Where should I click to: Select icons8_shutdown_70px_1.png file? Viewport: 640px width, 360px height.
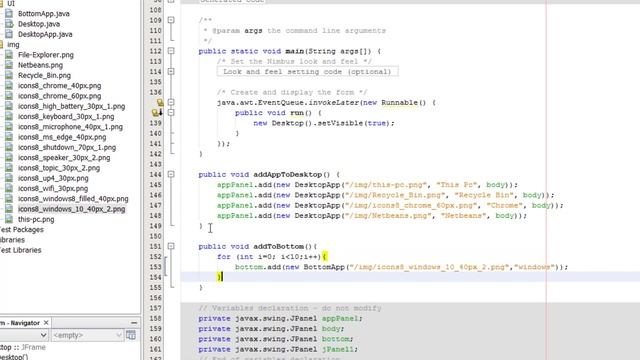[x=67, y=147]
